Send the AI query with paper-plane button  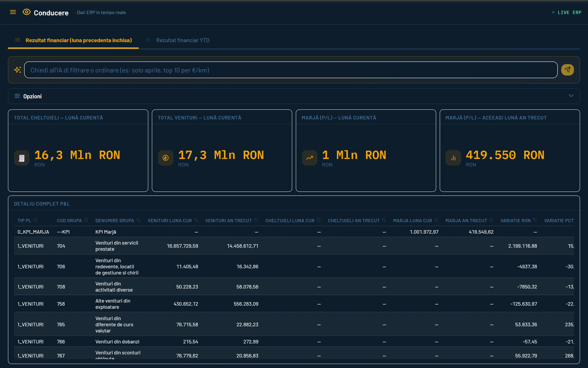click(x=567, y=70)
